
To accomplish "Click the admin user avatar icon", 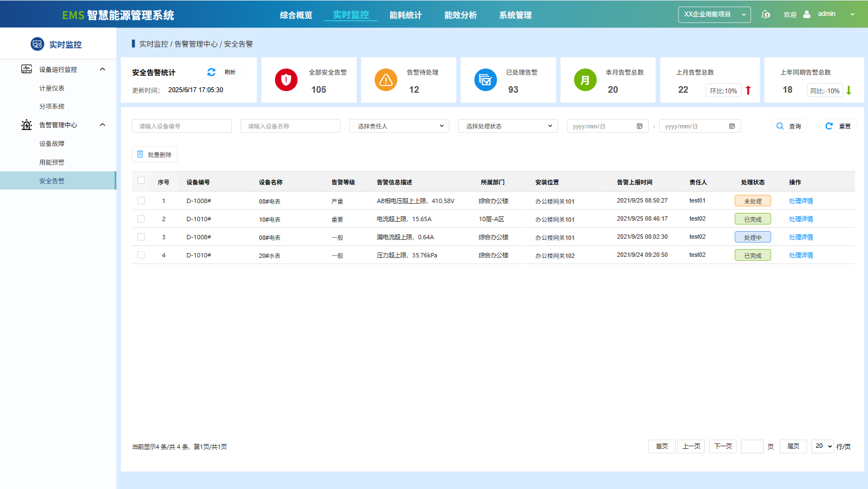I will coord(806,14).
